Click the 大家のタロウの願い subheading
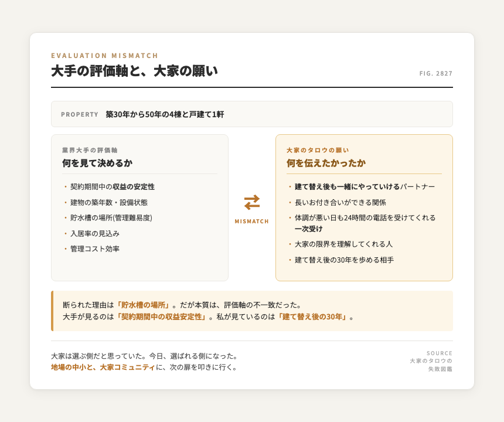This screenshot has height=422, width=504. 318,150
